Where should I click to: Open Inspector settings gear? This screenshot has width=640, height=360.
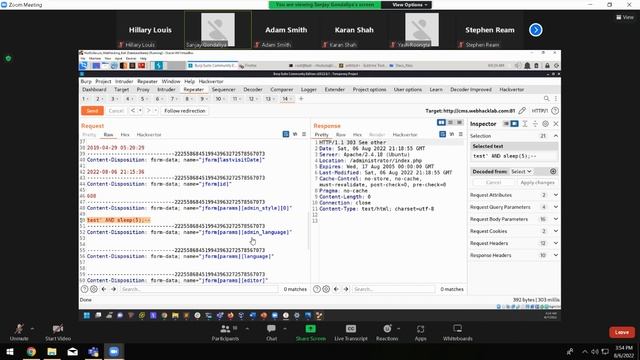(546, 124)
